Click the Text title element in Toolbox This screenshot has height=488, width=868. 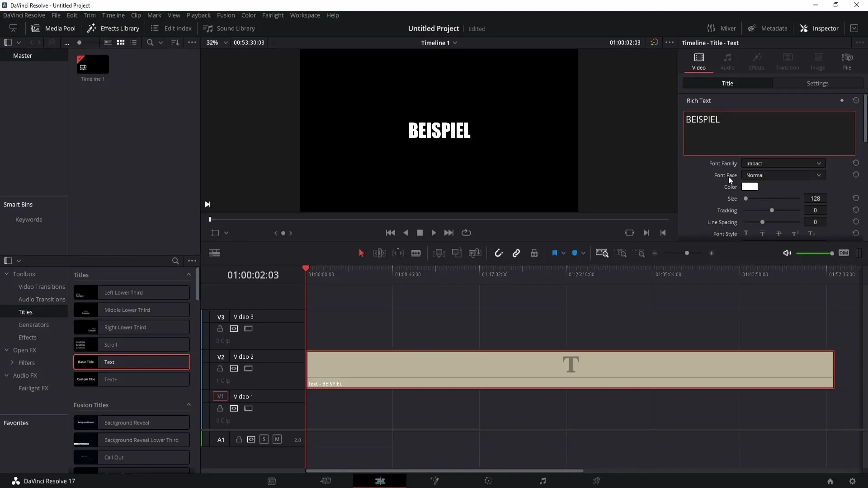click(x=132, y=361)
